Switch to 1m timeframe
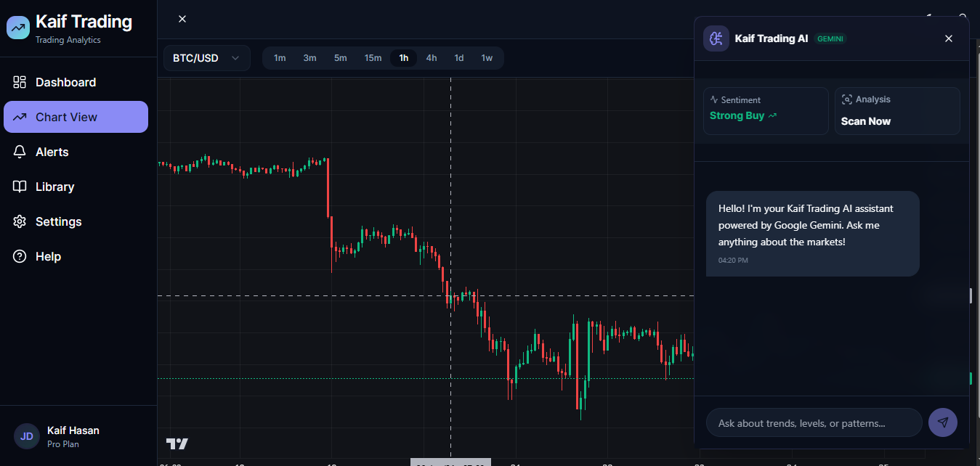The image size is (980, 466). [x=280, y=58]
